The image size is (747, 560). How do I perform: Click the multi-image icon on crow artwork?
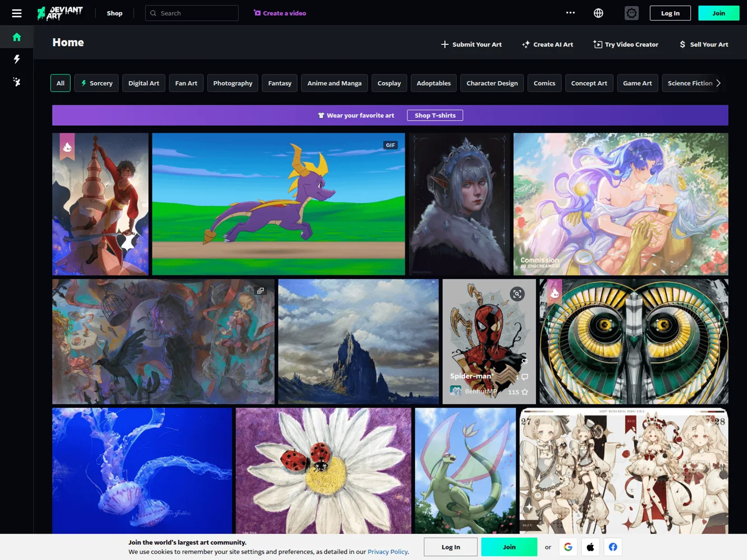(261, 291)
